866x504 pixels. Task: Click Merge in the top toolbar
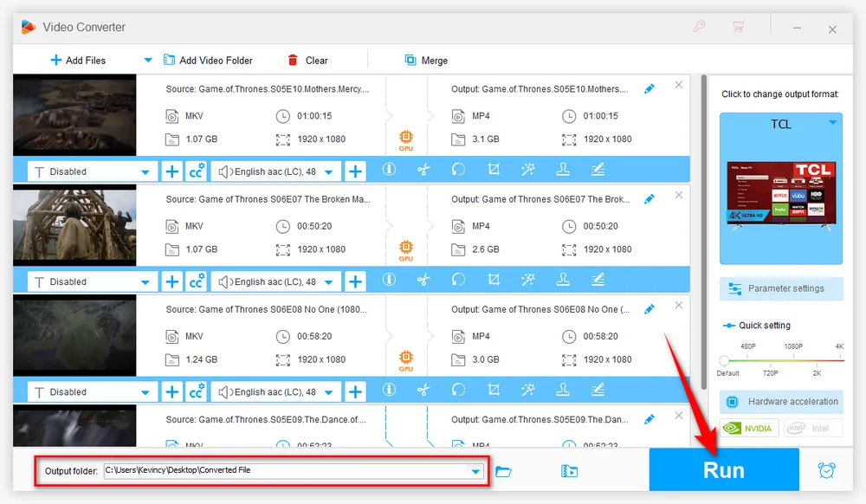(x=426, y=61)
